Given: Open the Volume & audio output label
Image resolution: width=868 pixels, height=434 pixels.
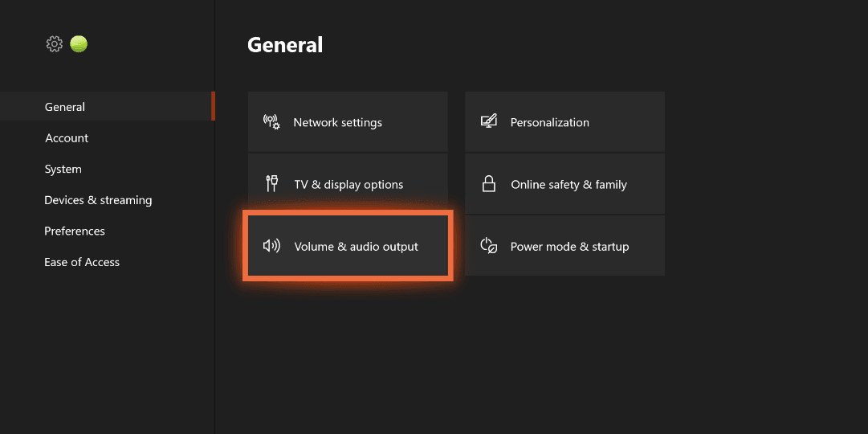Looking at the screenshot, I should tap(356, 247).
